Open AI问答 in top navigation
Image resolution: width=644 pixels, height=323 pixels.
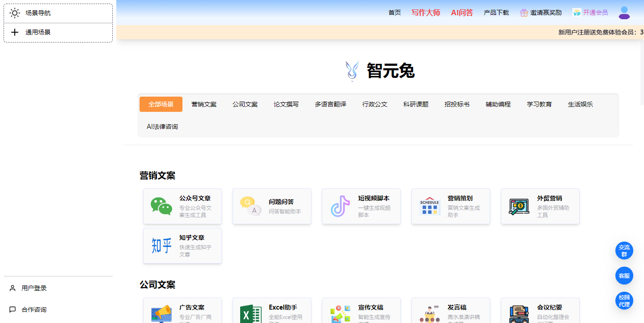(x=462, y=13)
